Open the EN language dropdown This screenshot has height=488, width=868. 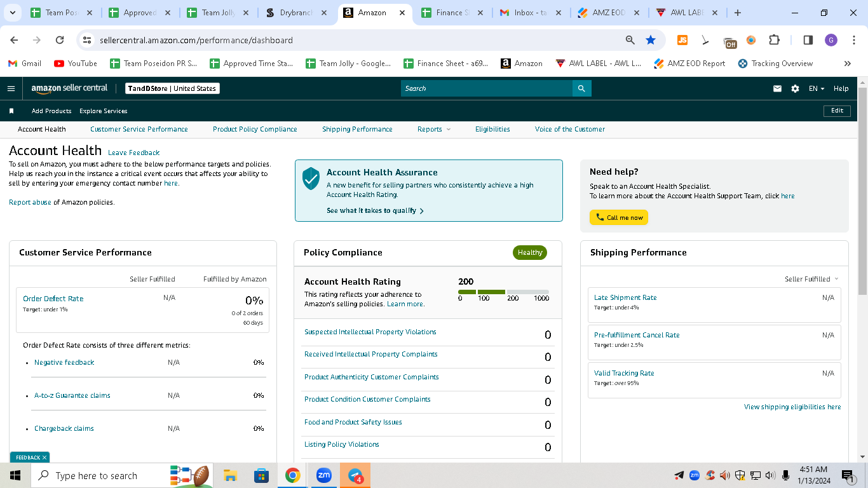pos(817,88)
